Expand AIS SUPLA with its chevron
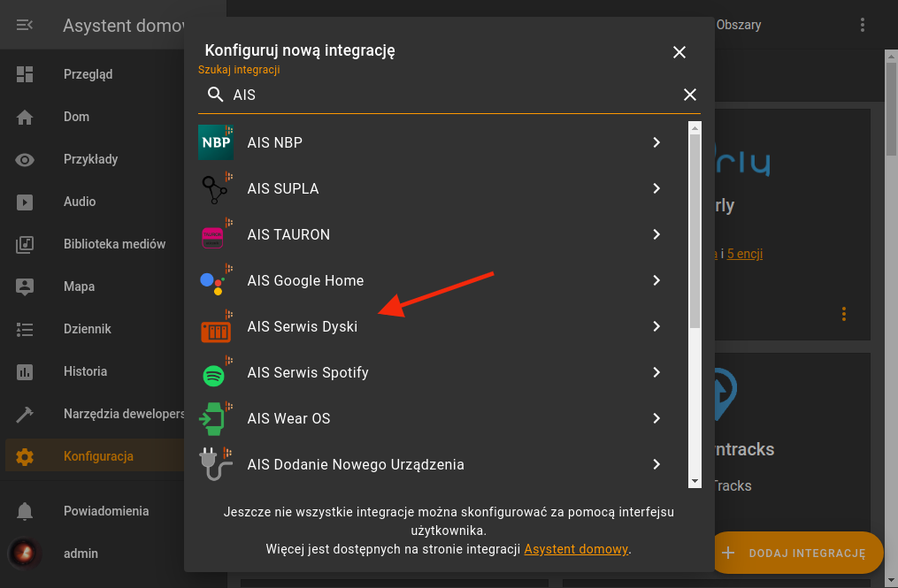Screen dimensions: 898x588 656,188
